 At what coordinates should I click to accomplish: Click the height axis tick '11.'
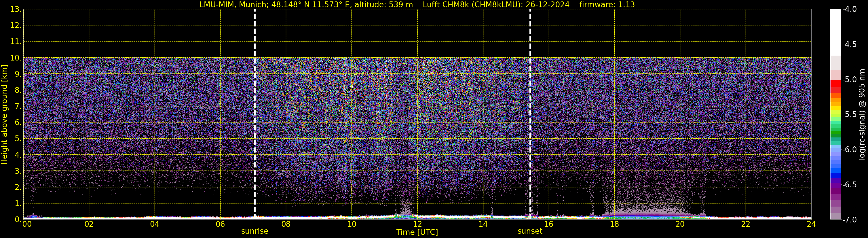pos(16,41)
